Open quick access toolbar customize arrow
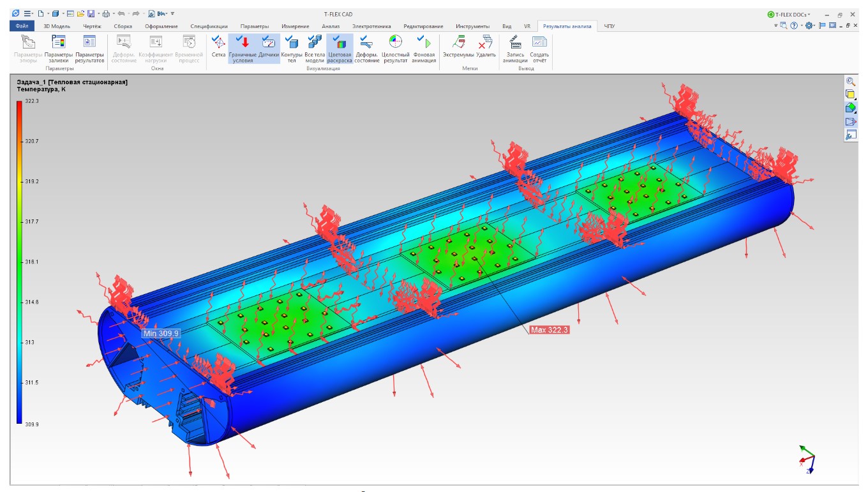868x492 pixels. (x=173, y=13)
